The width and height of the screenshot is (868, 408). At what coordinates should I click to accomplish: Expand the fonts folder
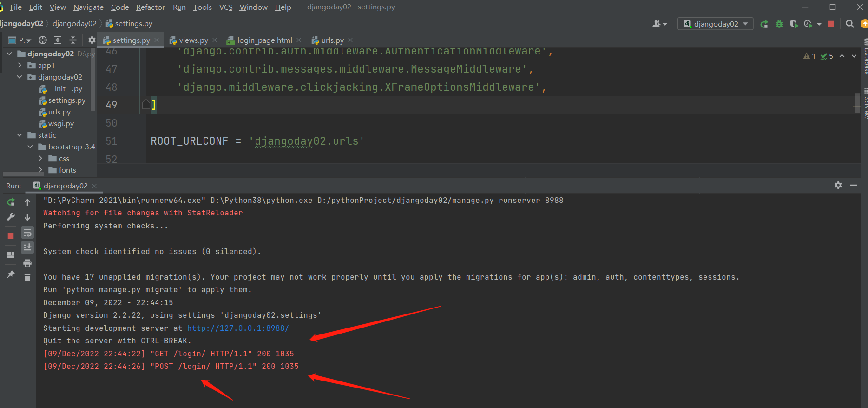click(40, 169)
